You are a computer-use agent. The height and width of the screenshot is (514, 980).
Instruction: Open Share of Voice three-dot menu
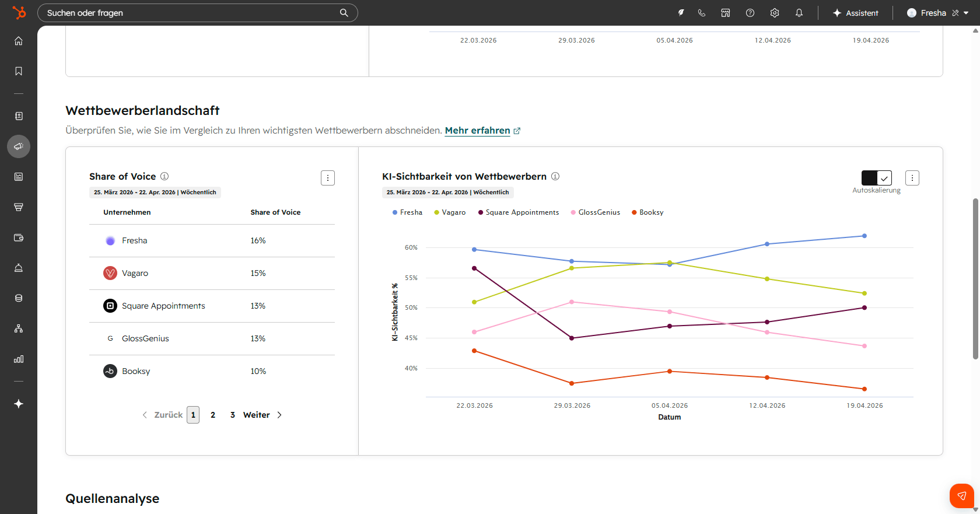click(328, 178)
